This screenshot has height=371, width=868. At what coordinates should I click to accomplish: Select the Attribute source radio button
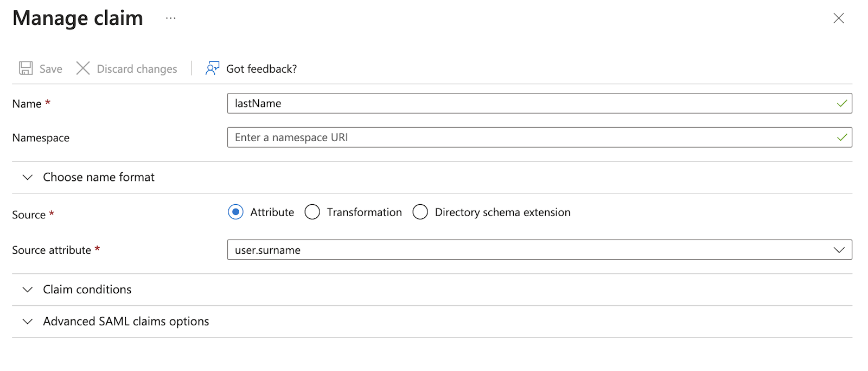[235, 212]
